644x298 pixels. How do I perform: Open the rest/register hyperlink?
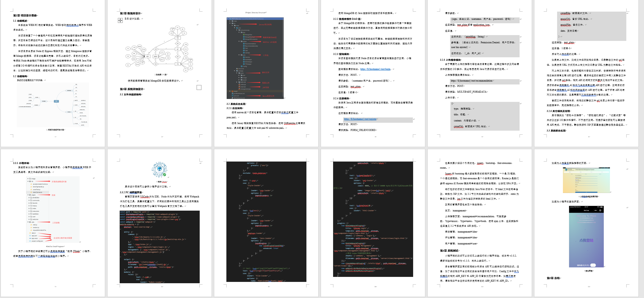click(360, 119)
